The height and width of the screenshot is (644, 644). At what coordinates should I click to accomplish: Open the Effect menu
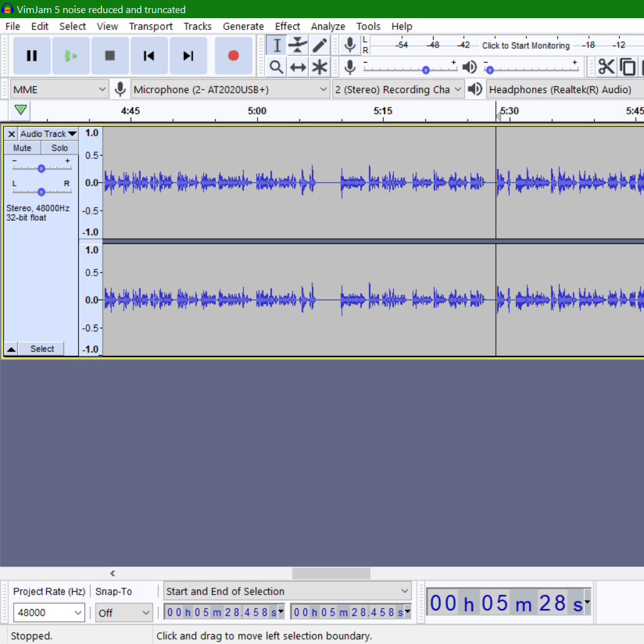287,26
